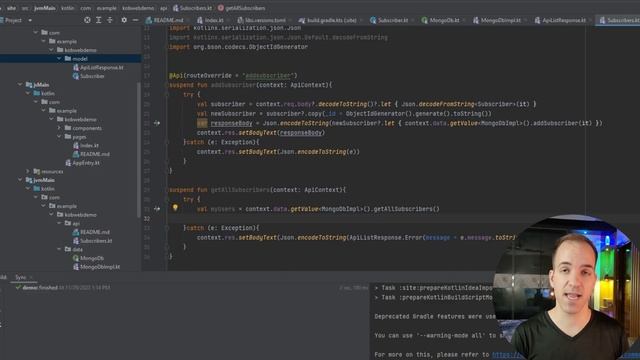Click the jvmMain breadcrumb in navigation bar
This screenshot has height=360, width=640.
coord(44,8)
